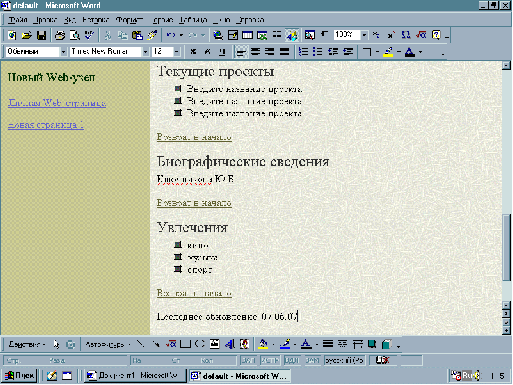The width and height of the screenshot is (513, 385).
Task: Print the document with the printer icon
Action: point(60,35)
